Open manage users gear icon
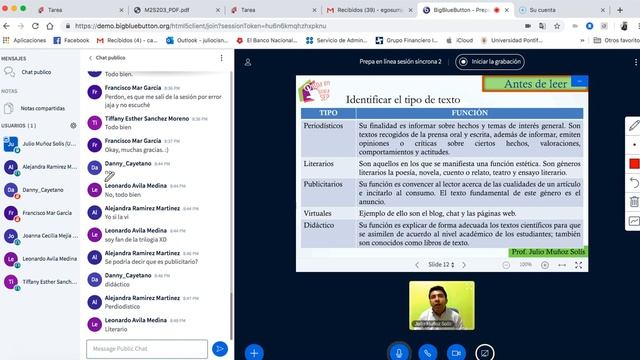 click(73, 126)
